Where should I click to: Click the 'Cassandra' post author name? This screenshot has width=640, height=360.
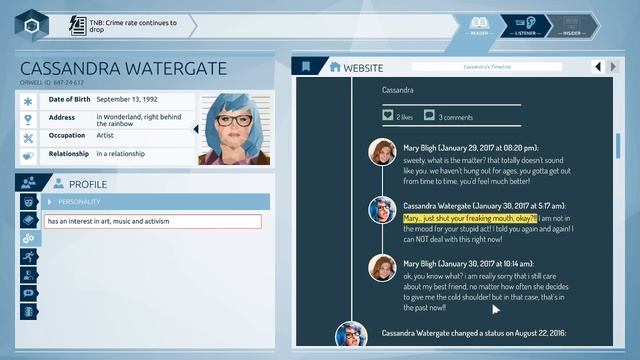coord(398,90)
